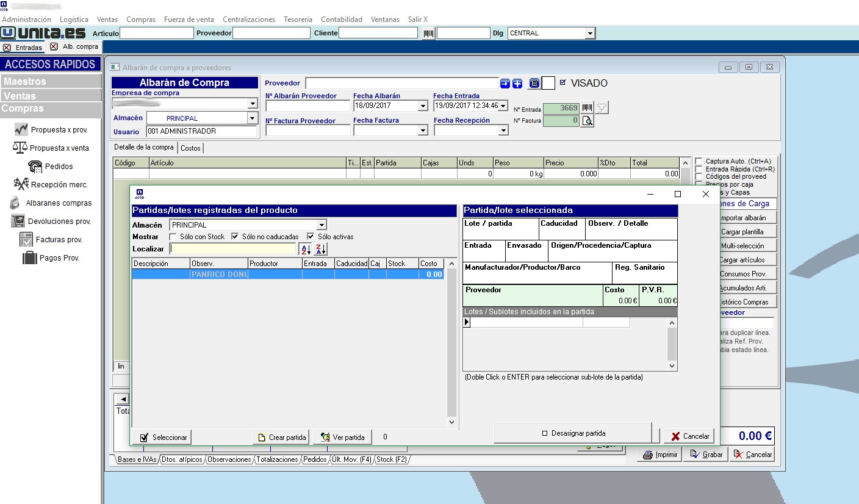Close the Entradas tab with its X icon
This screenshot has width=859, height=504.
click(7, 47)
